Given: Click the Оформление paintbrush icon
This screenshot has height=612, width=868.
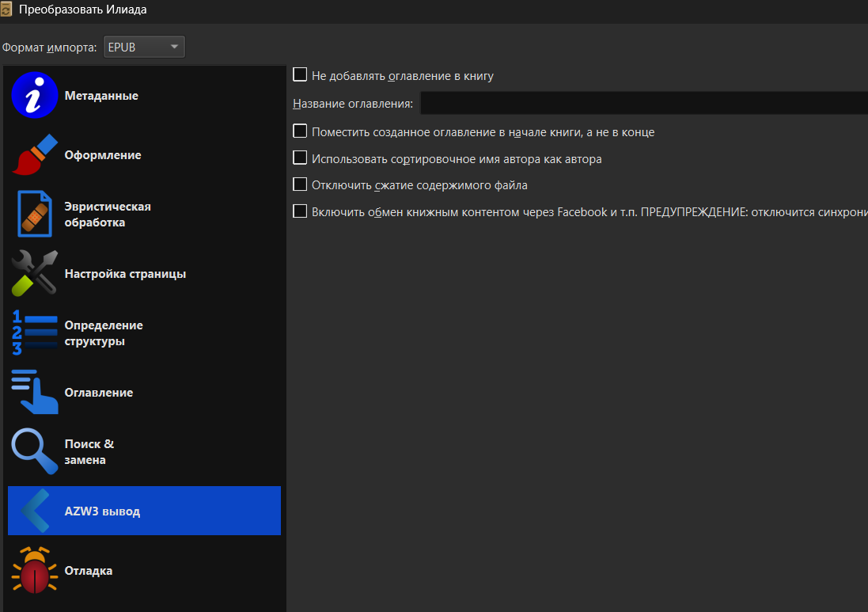Looking at the screenshot, I should (x=35, y=155).
